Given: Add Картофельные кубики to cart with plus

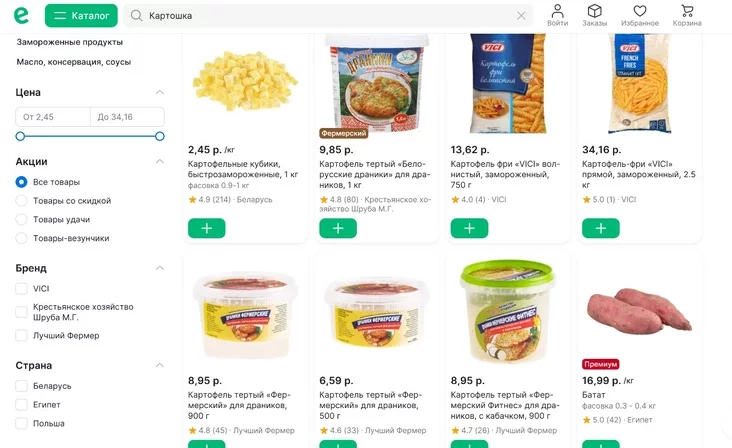Looking at the screenshot, I should pyautogui.click(x=207, y=228).
